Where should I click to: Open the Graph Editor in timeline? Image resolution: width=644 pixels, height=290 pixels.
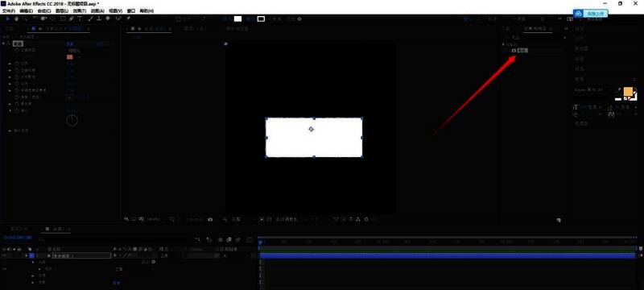tap(249, 239)
